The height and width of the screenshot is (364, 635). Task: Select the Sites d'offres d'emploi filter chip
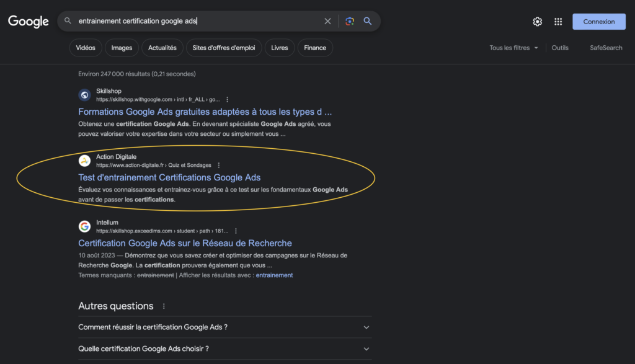(223, 48)
